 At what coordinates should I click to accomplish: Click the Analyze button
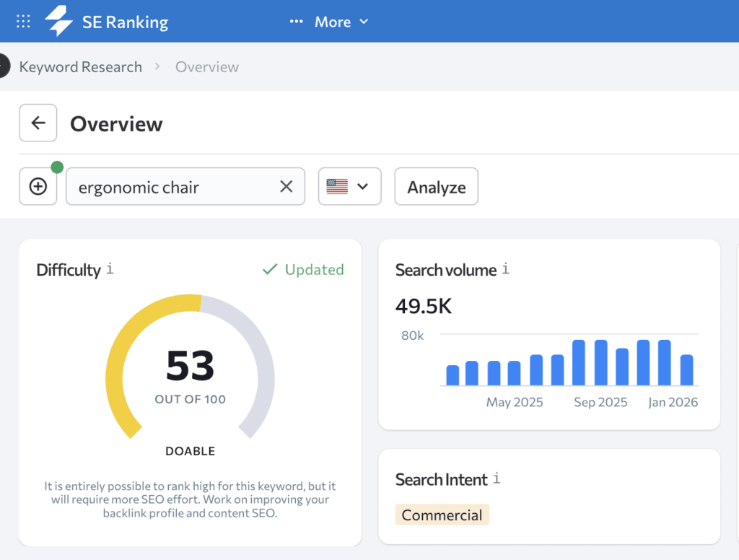click(x=436, y=186)
